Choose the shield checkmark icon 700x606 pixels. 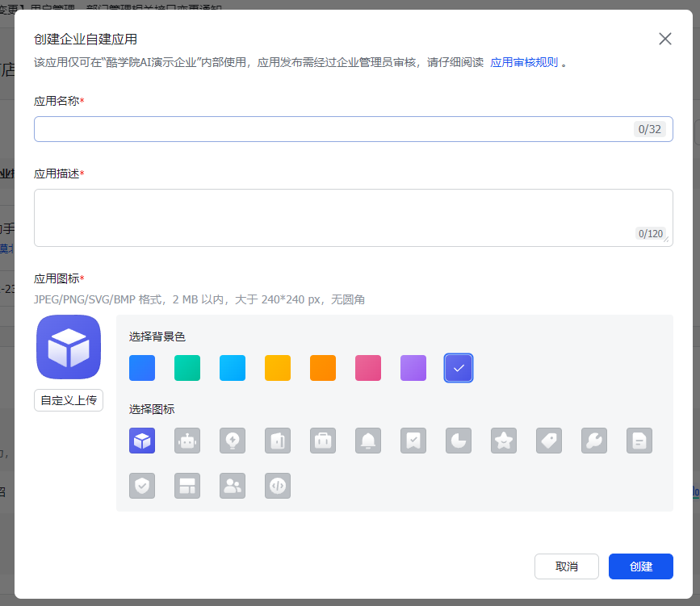142,486
